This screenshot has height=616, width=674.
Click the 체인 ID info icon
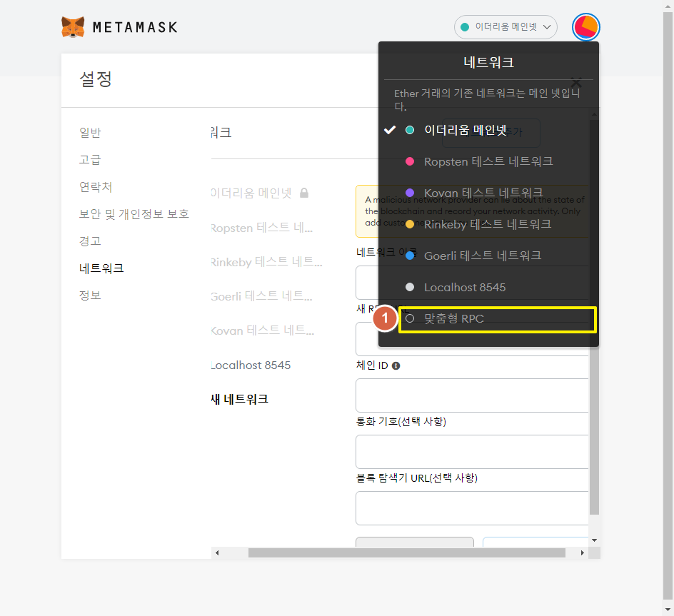click(x=396, y=366)
